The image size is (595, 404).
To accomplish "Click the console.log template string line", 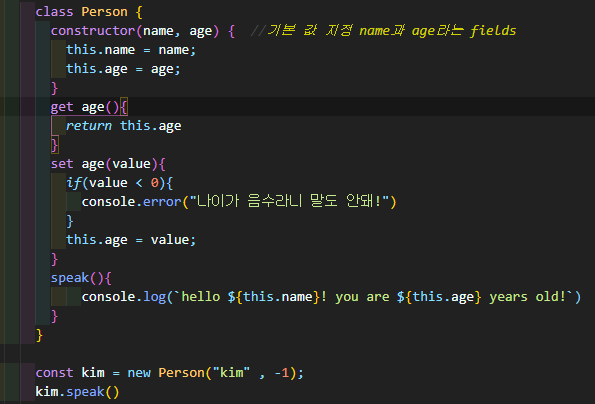I will coord(331,297).
